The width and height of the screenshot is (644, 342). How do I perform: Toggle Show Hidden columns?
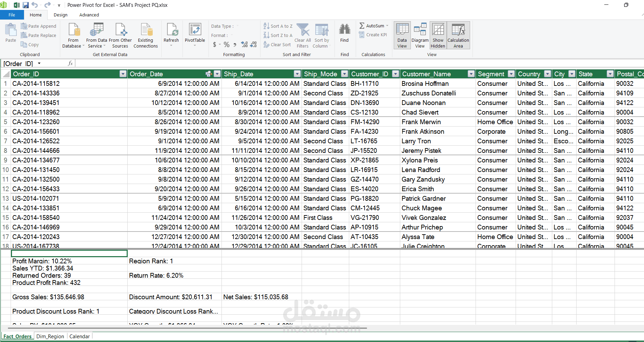point(438,35)
